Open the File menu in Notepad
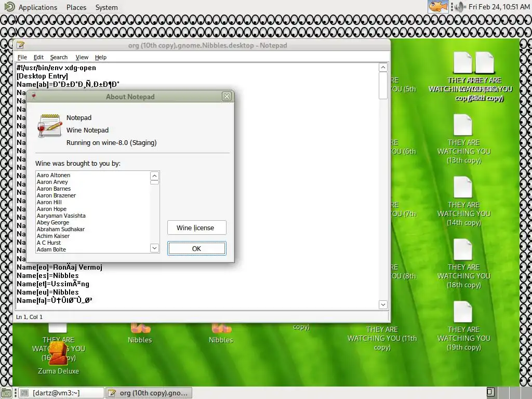Screen dimensions: 532x399 22,57
